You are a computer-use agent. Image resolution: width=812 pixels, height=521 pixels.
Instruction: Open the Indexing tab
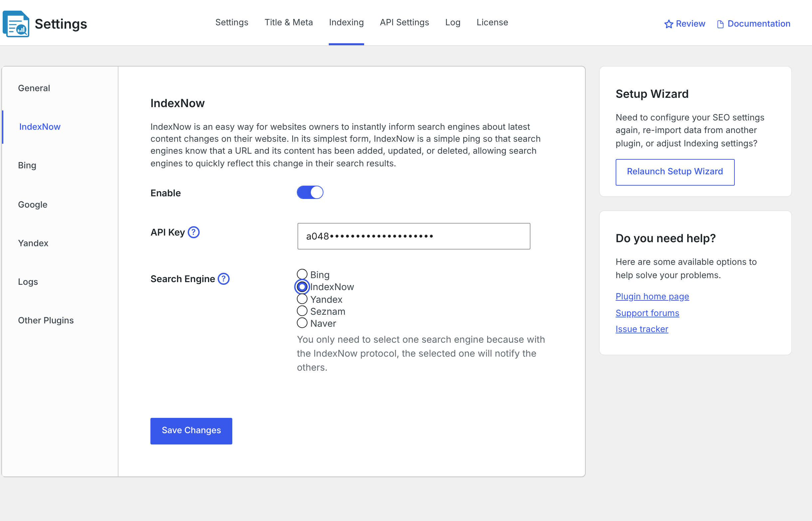[x=346, y=22]
